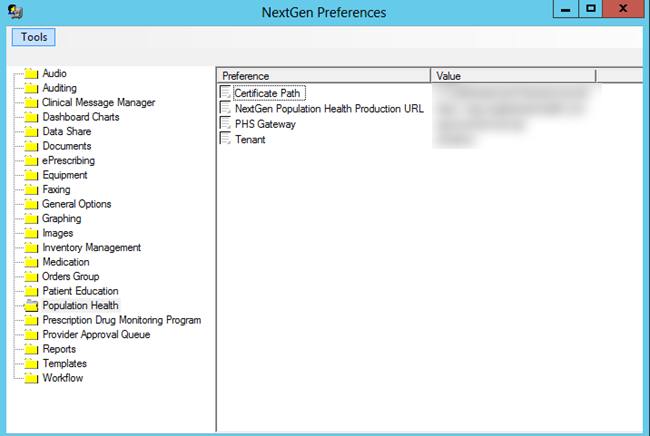Open Prescription Drug Monitoring Program preferences

(122, 320)
